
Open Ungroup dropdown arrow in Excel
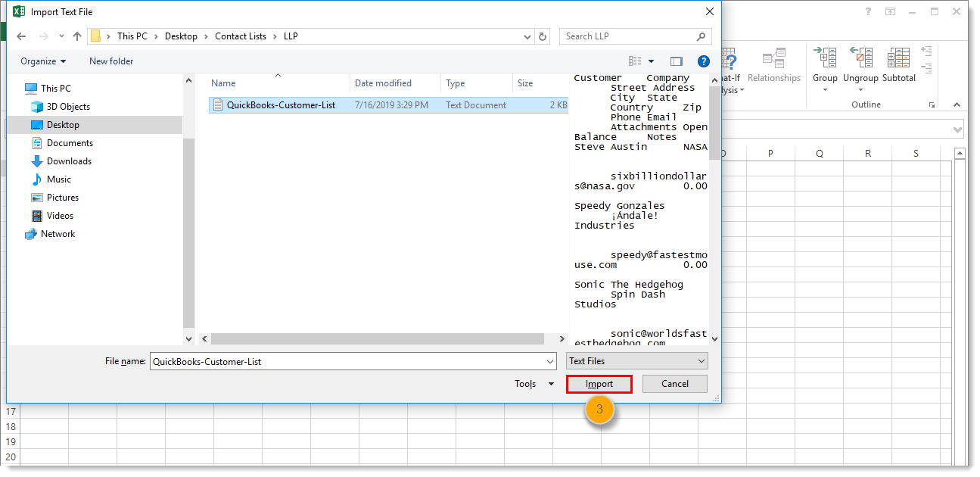click(860, 89)
